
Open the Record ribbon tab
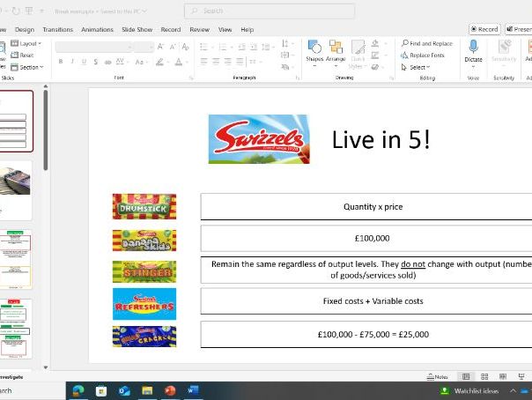click(x=171, y=30)
